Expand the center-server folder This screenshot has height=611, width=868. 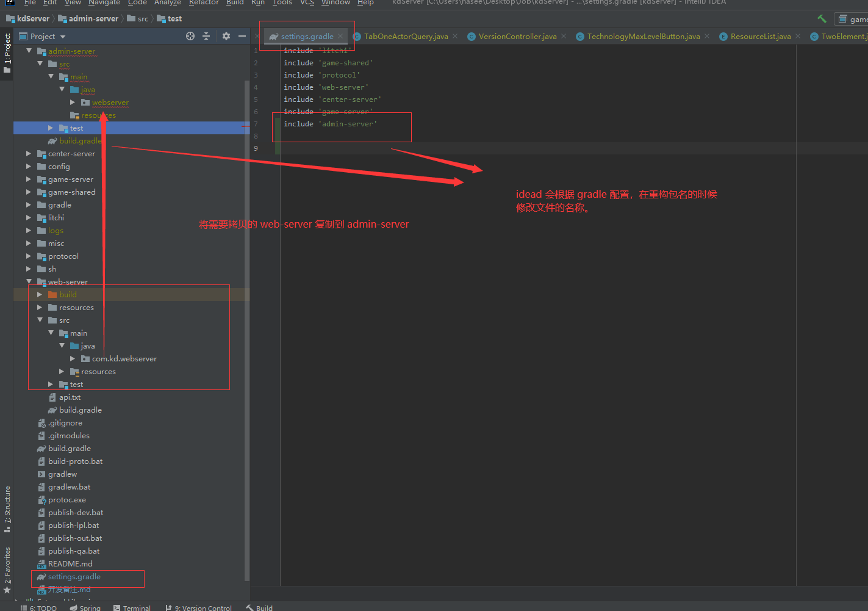[29, 154]
